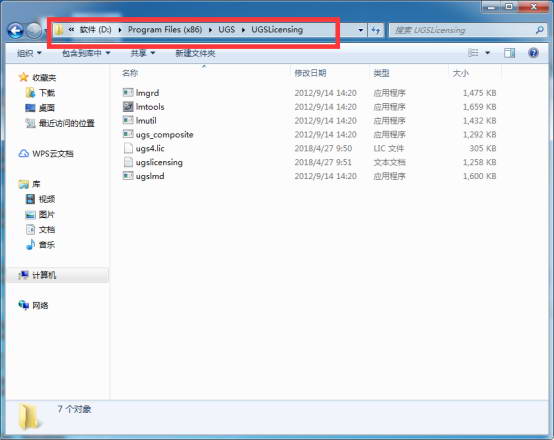The width and height of the screenshot is (554, 440).
Task: Sort by the 修改日期 column header
Action: point(310,73)
